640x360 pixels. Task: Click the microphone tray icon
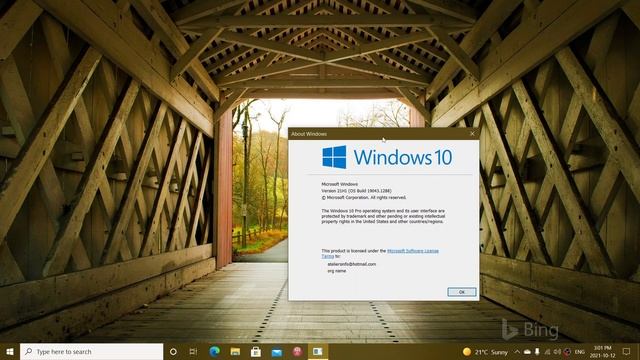coord(537,352)
